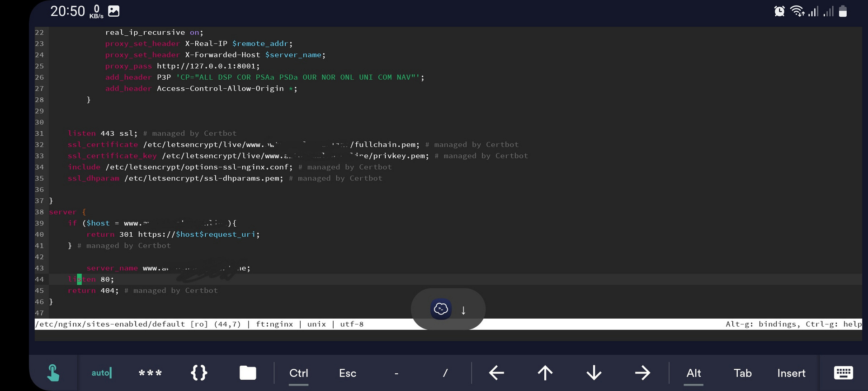
Task: Tap the Wi-Fi status icon
Action: [797, 11]
